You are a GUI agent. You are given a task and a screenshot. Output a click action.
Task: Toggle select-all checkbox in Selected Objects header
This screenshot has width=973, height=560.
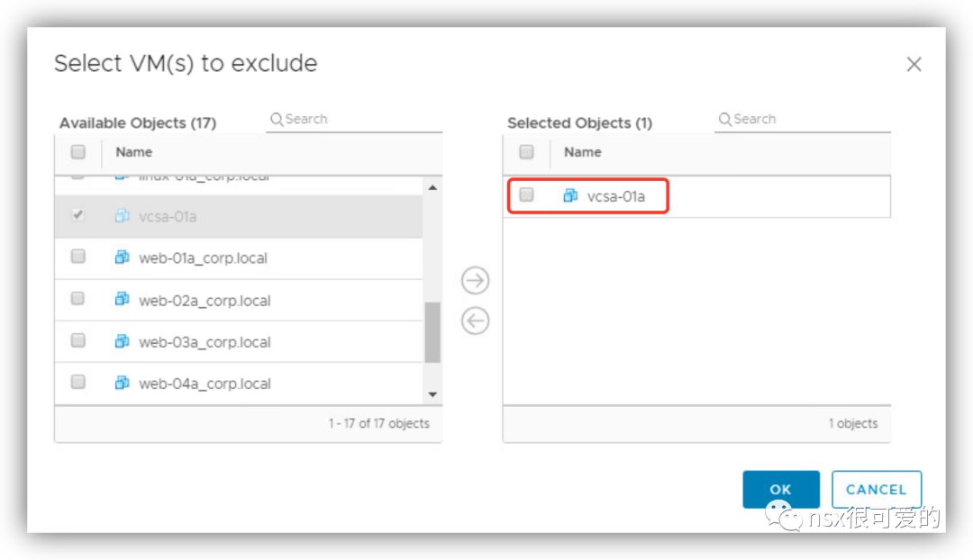tap(526, 152)
